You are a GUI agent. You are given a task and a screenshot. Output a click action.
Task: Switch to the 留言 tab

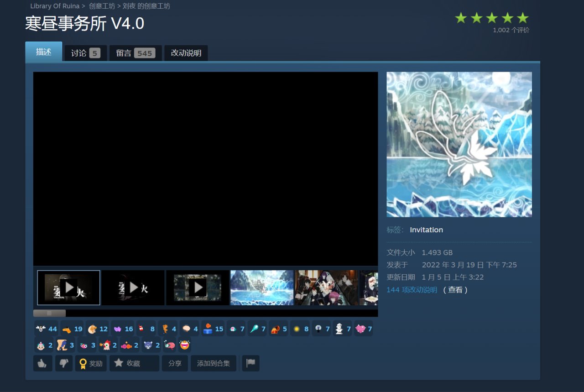pyautogui.click(x=136, y=53)
